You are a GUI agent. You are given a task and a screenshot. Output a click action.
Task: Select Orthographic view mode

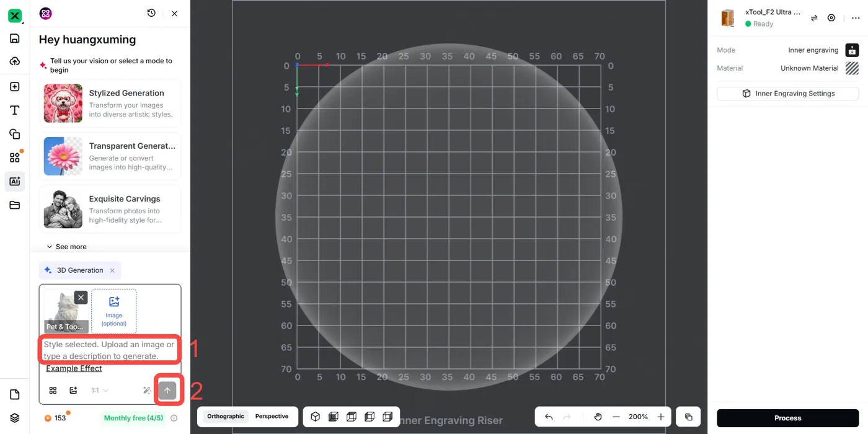click(x=226, y=416)
